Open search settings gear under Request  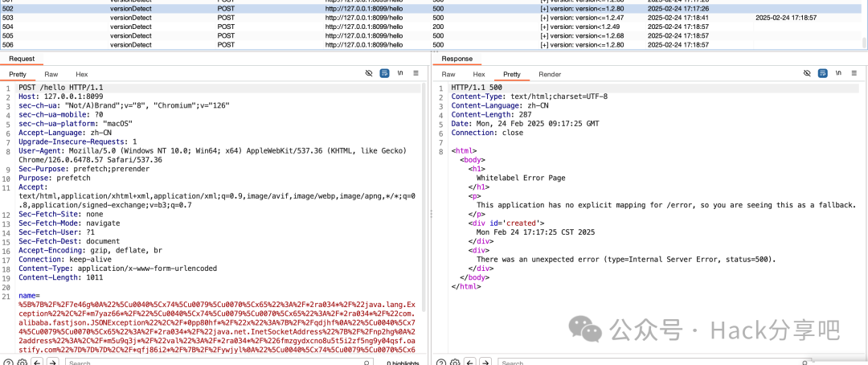point(23,363)
